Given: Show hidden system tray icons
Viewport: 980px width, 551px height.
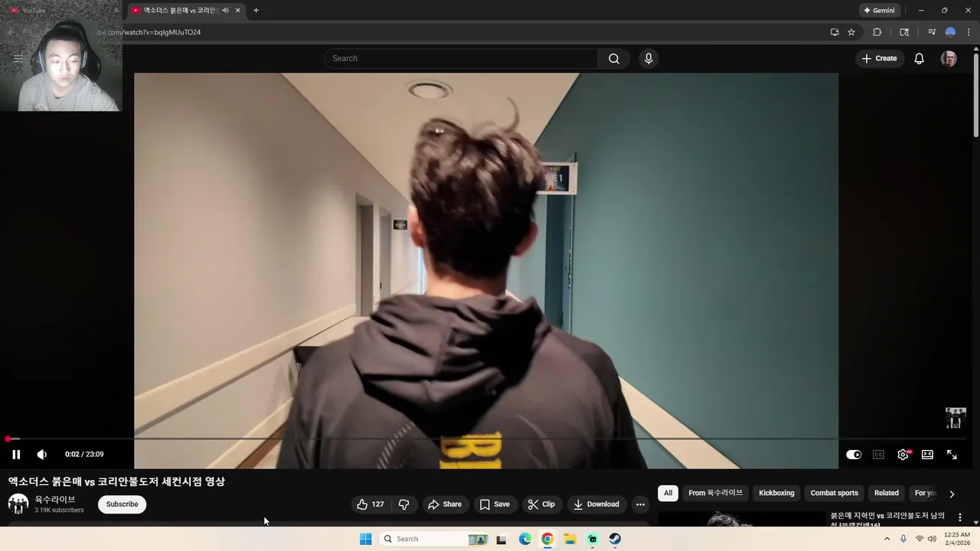Looking at the screenshot, I should (x=887, y=539).
